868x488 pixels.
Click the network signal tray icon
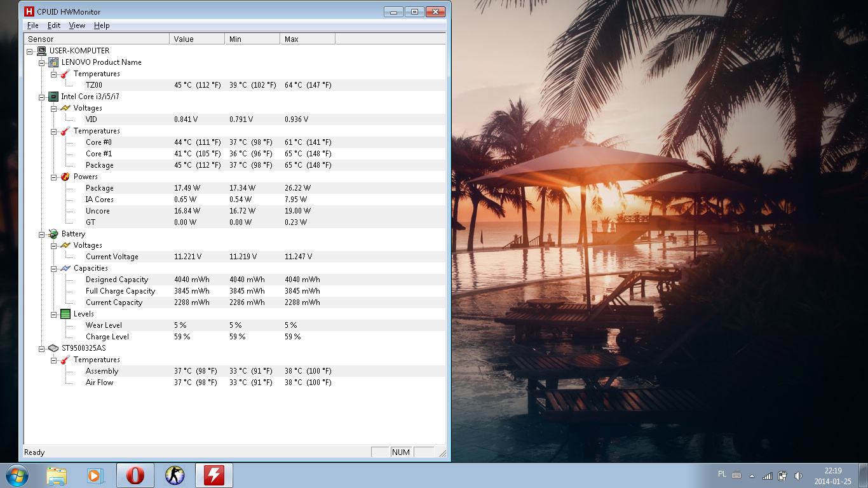click(768, 475)
